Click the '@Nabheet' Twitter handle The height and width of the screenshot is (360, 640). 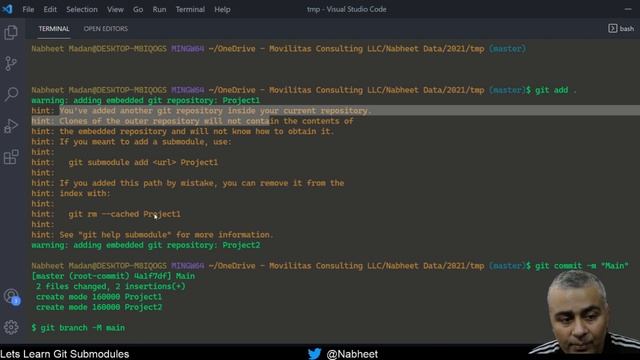[352, 354]
